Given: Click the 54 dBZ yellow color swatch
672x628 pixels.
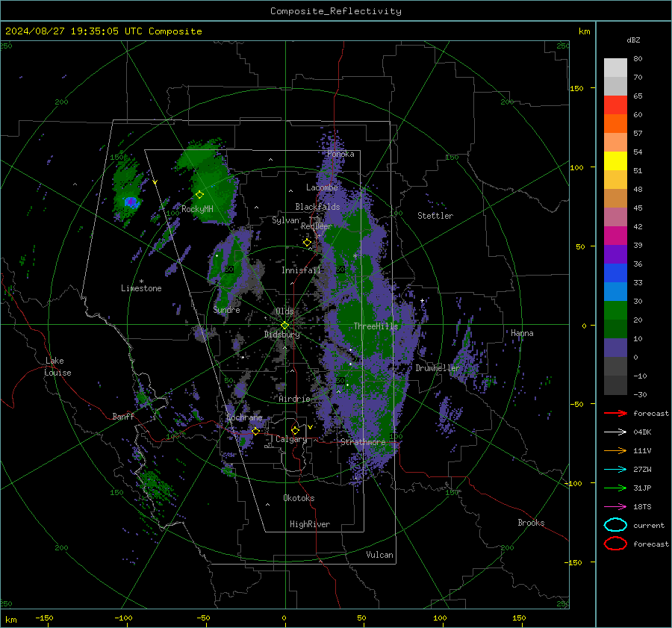Looking at the screenshot, I should tap(615, 161).
